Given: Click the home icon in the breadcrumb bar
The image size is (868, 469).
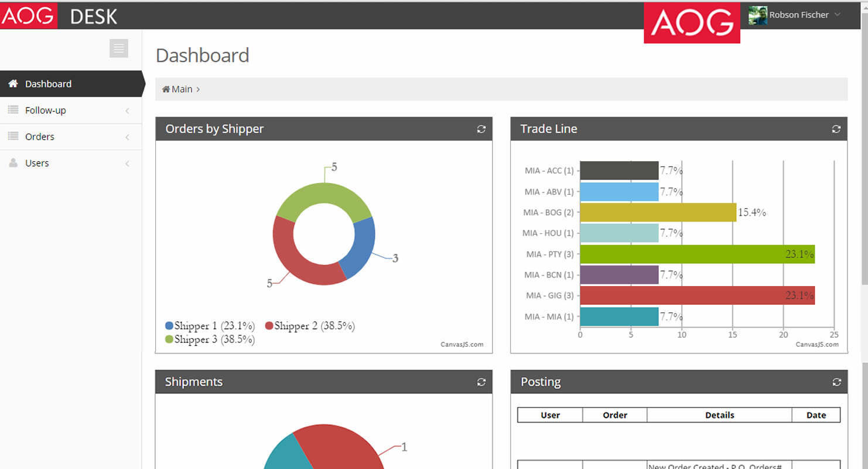Looking at the screenshot, I should point(166,89).
